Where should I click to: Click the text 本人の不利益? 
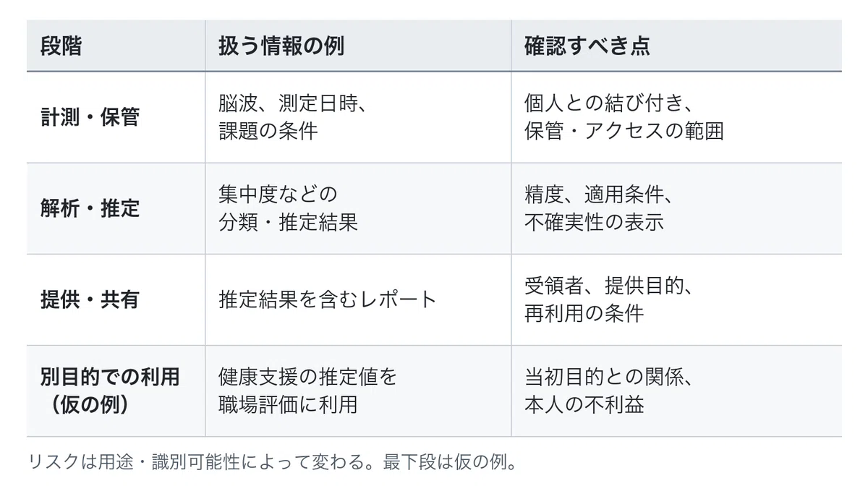(584, 404)
